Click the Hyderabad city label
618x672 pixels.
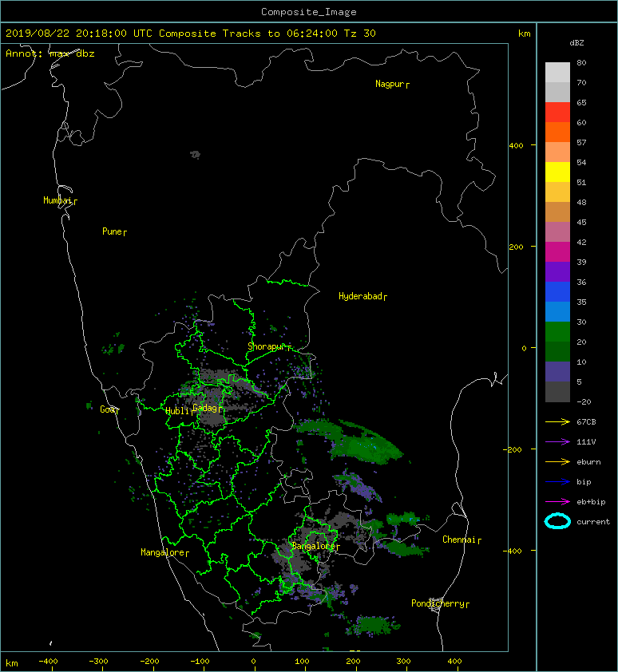(x=362, y=296)
